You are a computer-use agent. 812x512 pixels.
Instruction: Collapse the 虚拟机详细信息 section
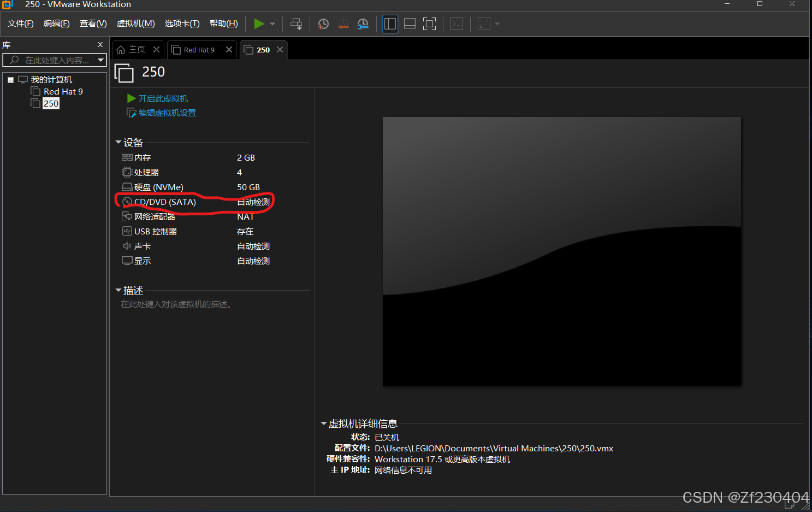pos(324,423)
